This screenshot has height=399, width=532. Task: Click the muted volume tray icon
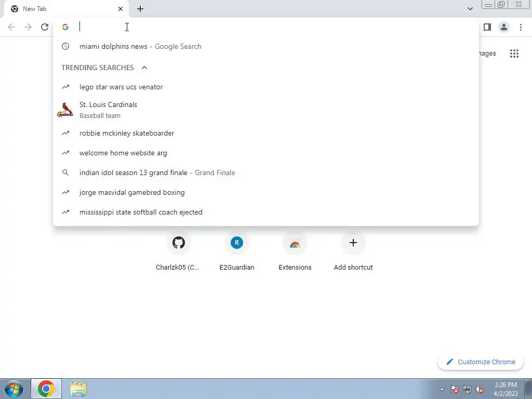coord(480,390)
